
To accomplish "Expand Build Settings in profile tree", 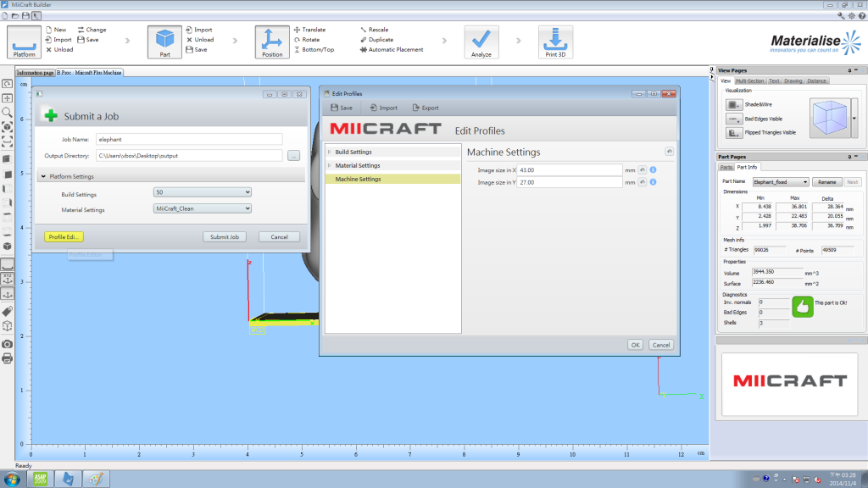I will (330, 152).
